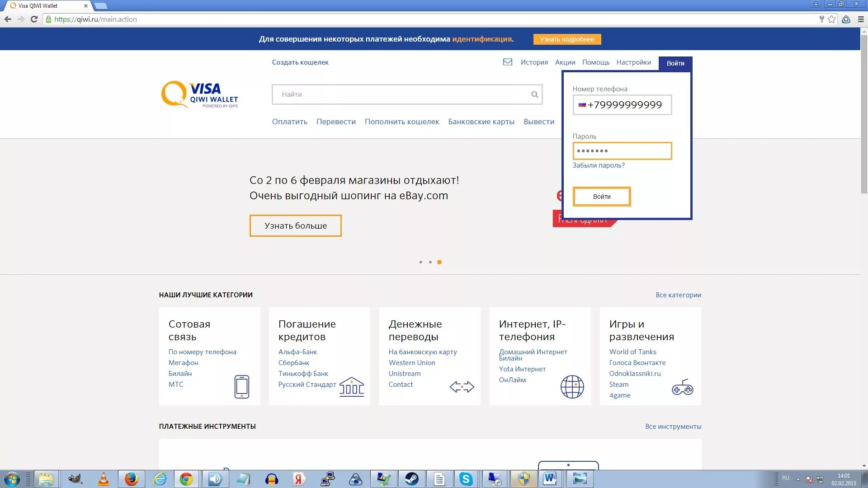Screen dimensions: 868x488
Task: Focus the Пароль field
Action: click(622, 151)
